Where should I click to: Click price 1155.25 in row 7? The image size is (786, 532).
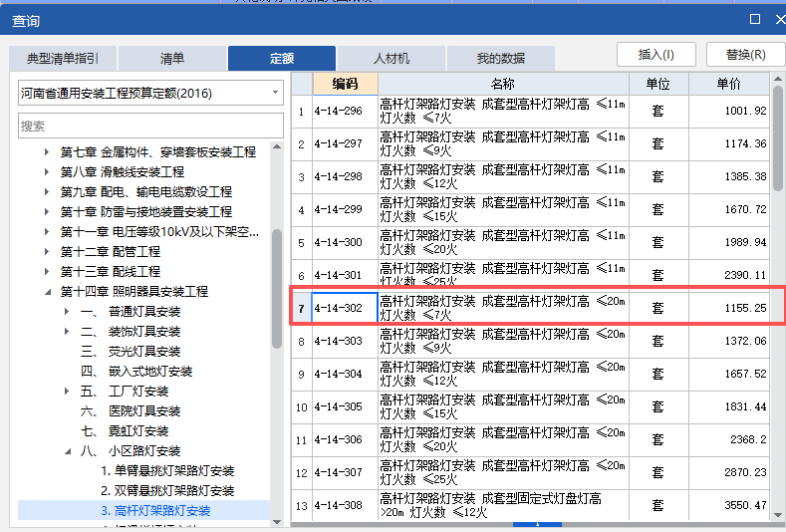click(745, 308)
